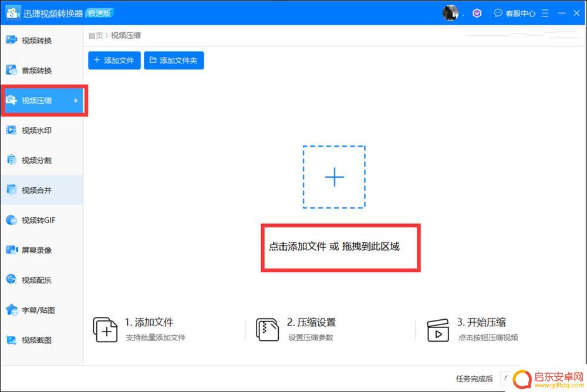Click the 支持批量添加文件 text

point(156,337)
